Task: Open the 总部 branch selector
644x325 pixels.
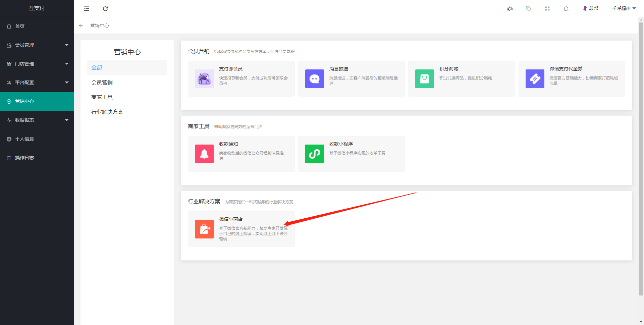Action: pyautogui.click(x=590, y=8)
